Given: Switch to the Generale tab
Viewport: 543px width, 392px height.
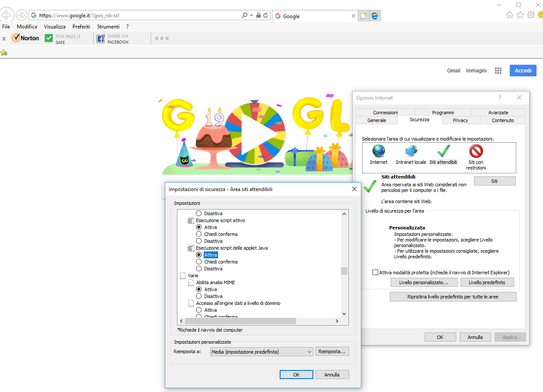Looking at the screenshot, I should pos(377,120).
